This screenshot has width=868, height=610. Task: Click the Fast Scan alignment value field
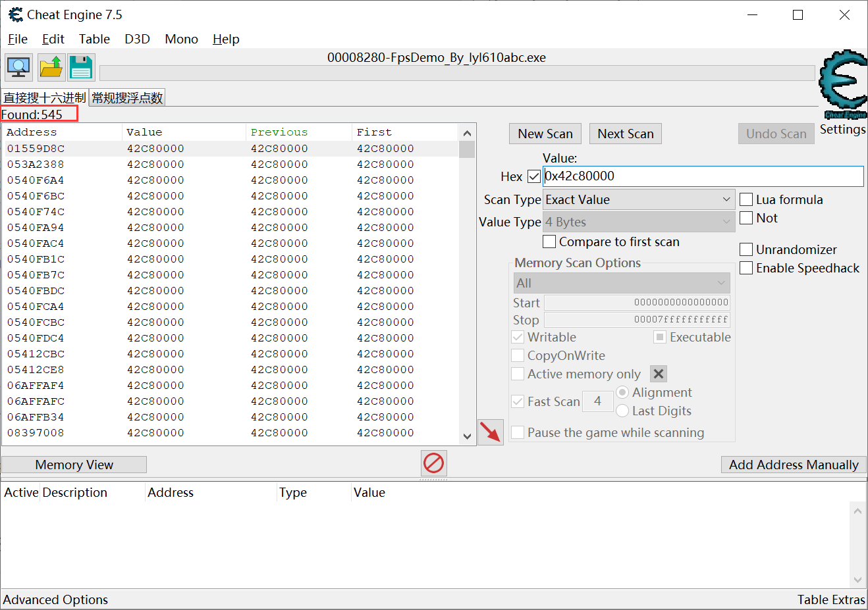click(598, 401)
